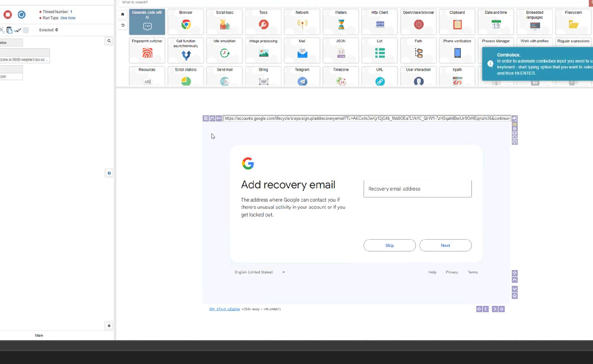
Task: Toggle the dotted selection box icon
Action: pyautogui.click(x=26, y=30)
